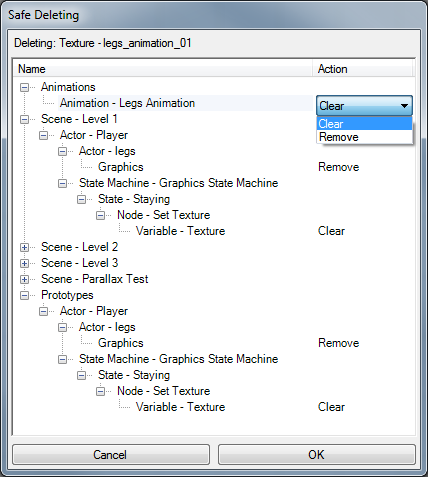Open the Clear action dropdown arrow

click(404, 106)
